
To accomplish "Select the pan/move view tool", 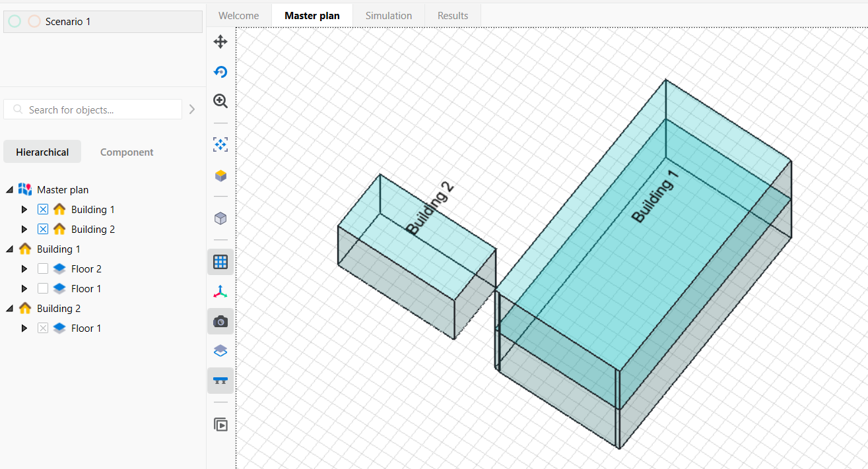I will coord(220,42).
